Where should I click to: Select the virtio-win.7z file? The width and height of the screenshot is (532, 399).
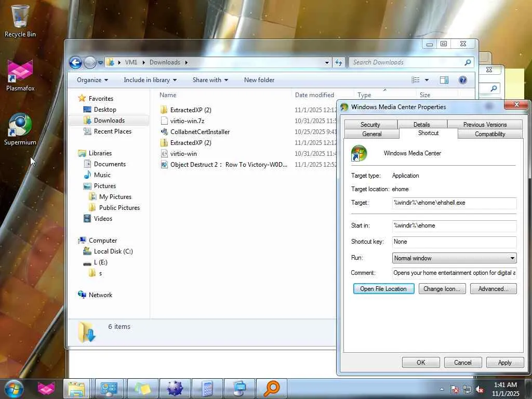point(187,121)
